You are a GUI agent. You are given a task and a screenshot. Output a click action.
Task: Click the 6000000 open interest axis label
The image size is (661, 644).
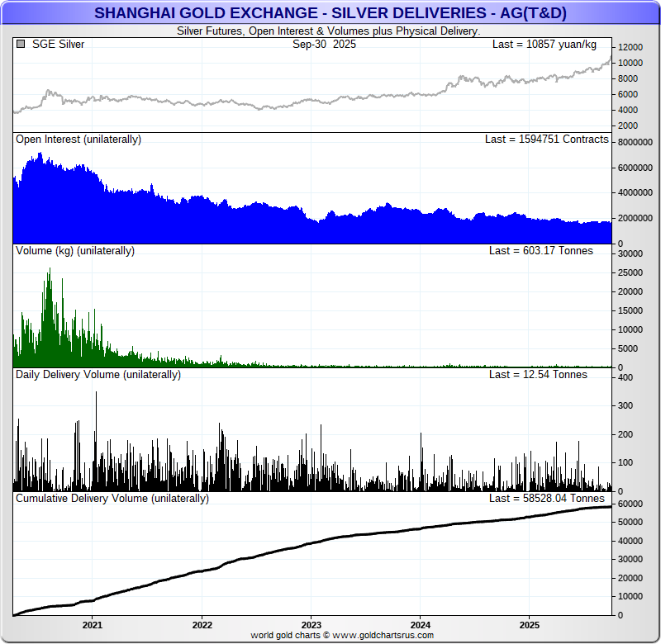635,168
